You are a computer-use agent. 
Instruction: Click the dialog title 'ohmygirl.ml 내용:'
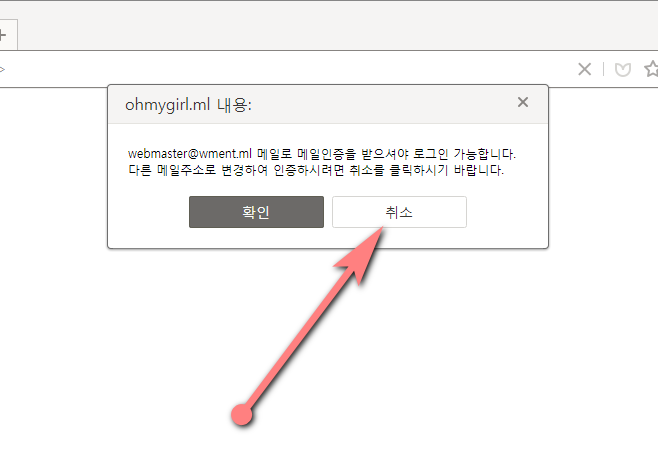[188, 105]
